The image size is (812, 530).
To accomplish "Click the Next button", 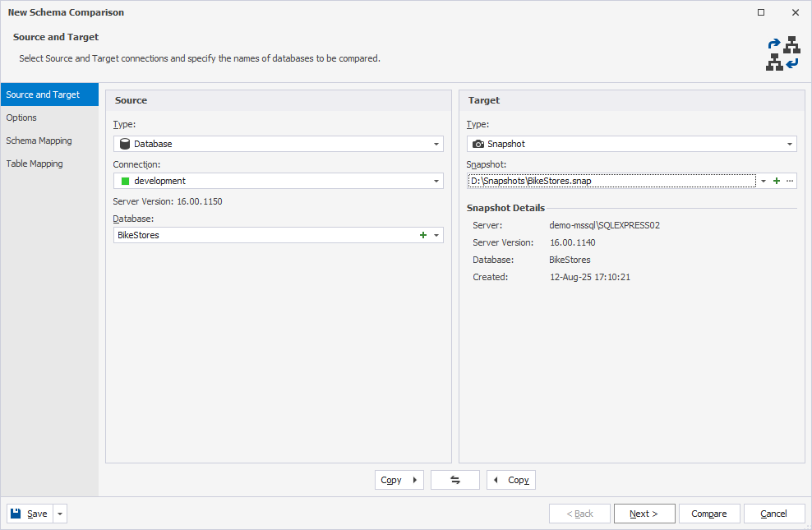I will pyautogui.click(x=644, y=513).
